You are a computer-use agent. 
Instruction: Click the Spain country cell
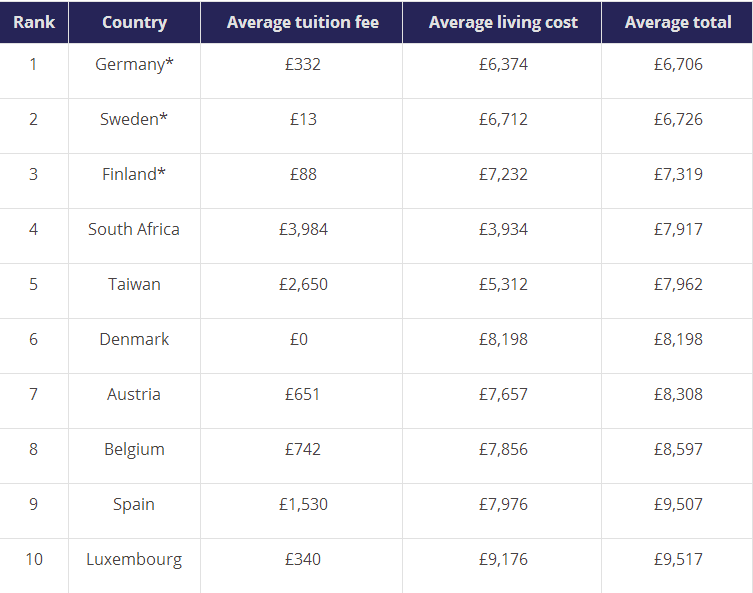click(x=134, y=504)
